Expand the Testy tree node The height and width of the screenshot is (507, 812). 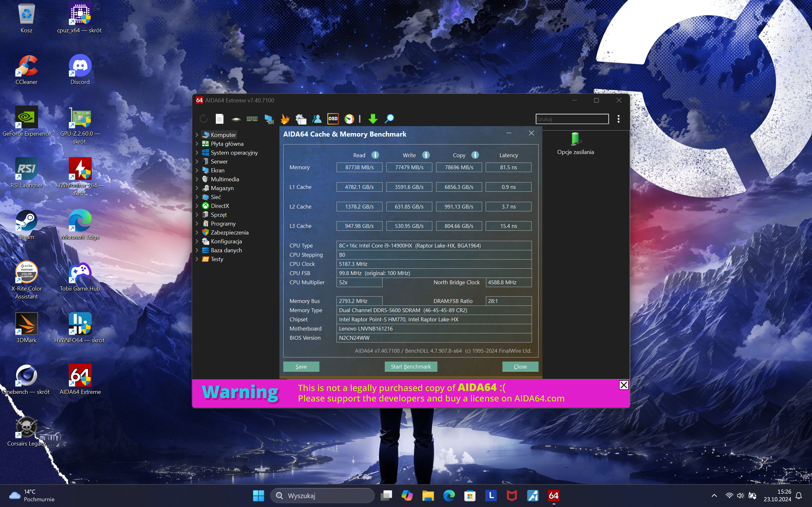click(197, 259)
